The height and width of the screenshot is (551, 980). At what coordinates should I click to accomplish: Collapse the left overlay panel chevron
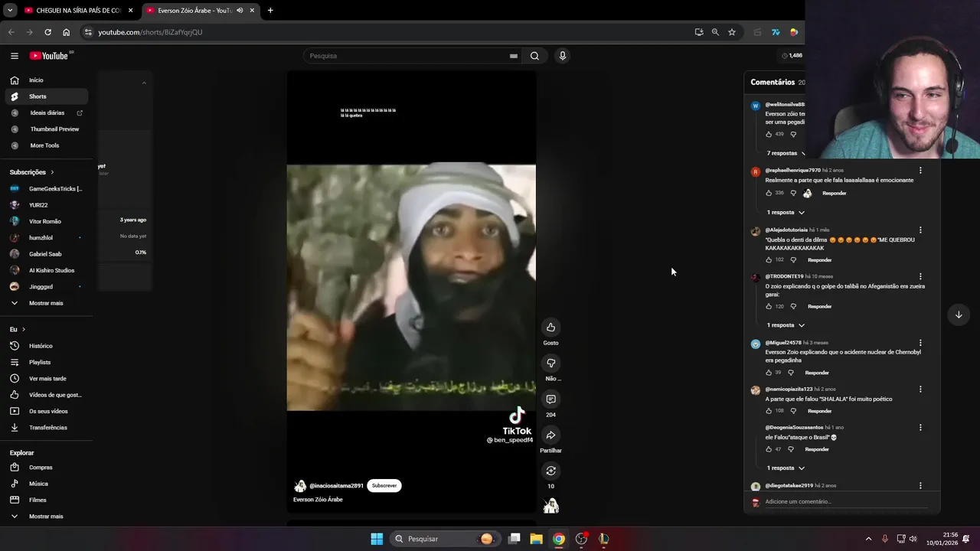point(144,83)
